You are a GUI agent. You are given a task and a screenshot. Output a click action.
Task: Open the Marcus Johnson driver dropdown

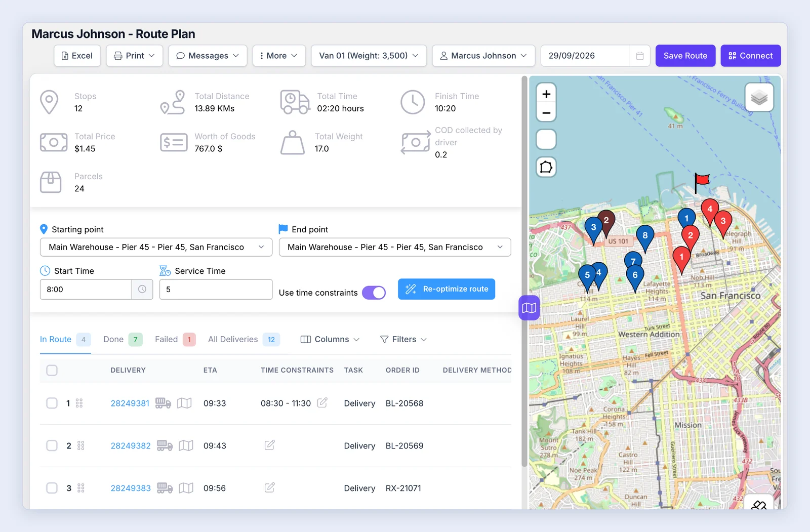[483, 56]
